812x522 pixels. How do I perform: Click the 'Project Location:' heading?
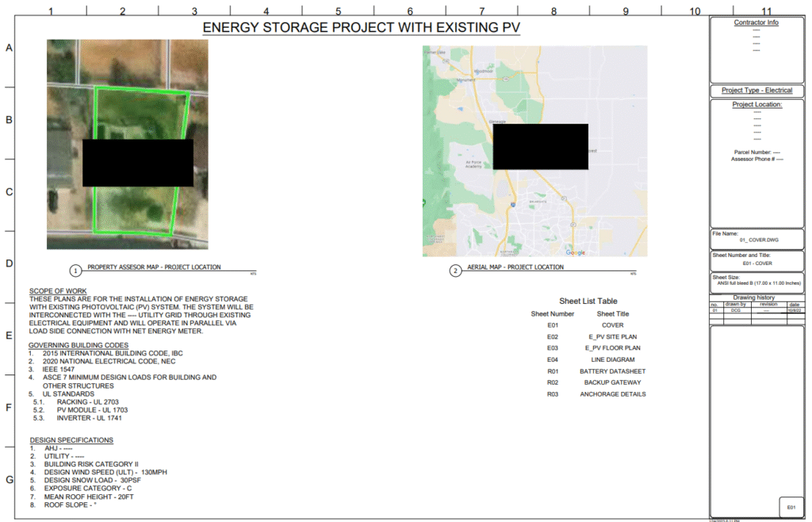[x=756, y=104]
